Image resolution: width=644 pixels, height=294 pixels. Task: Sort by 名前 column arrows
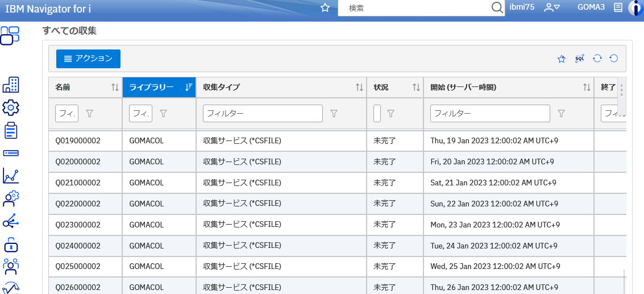point(115,87)
